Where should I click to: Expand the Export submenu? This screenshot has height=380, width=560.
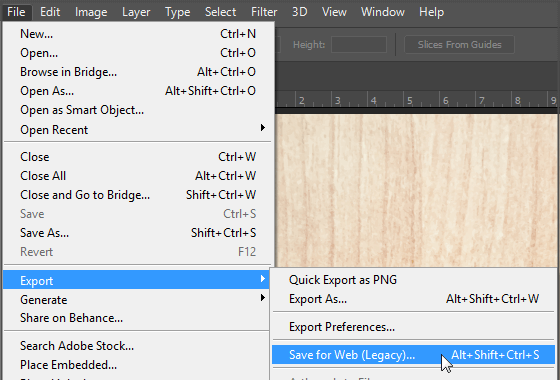pyautogui.click(x=136, y=280)
